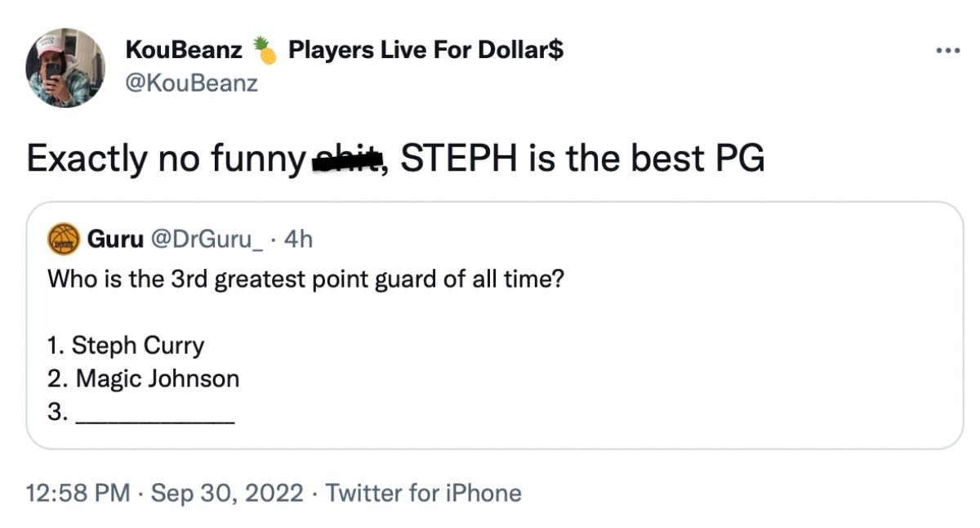This screenshot has width=980, height=528.
Task: Click the blank line after number 3
Action: pos(155,414)
